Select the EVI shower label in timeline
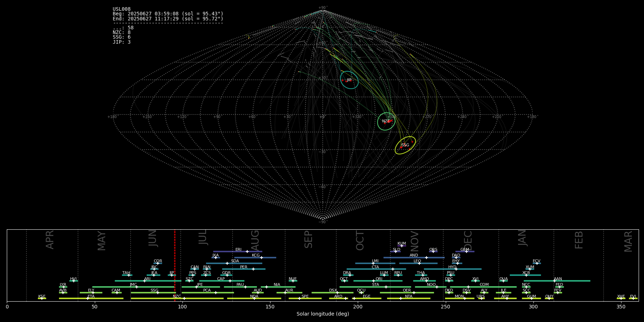The image size is (644, 322). point(633,297)
